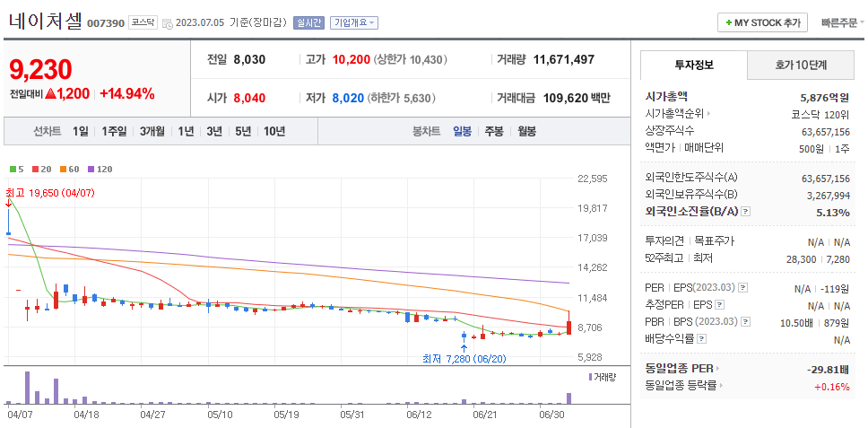Image resolution: width=868 pixels, height=428 pixels.
Task: Click the plus icon in MY STOCK 추가
Action: click(x=728, y=23)
